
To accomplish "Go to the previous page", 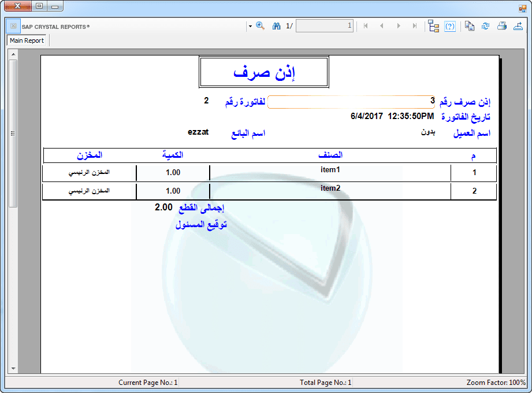I will [x=382, y=26].
